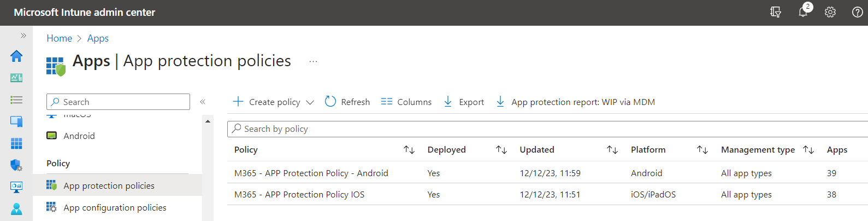Go to Apps breadcrumb
This screenshot has height=221, width=868.
point(98,38)
